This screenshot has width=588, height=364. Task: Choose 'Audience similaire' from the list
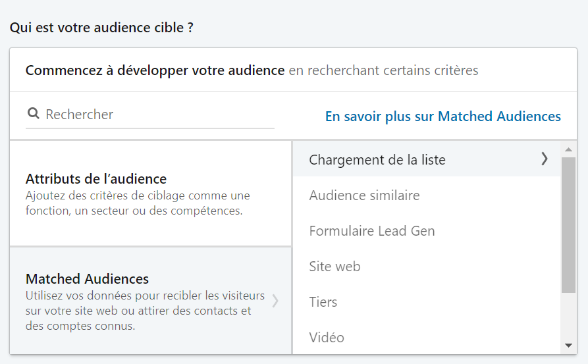364,195
